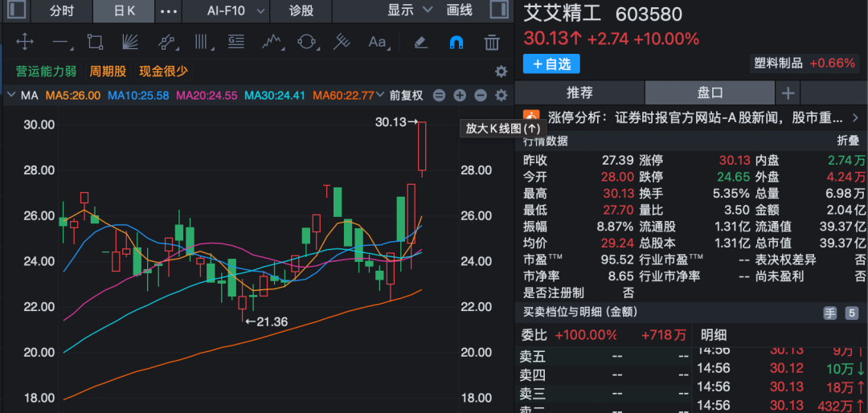The image size is (868, 413).
Task: Click the 前复权 adjustment setting
Action: tap(406, 96)
